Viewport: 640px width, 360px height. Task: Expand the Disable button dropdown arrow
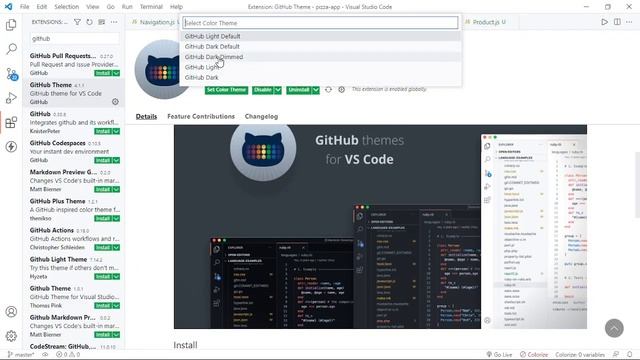278,90
